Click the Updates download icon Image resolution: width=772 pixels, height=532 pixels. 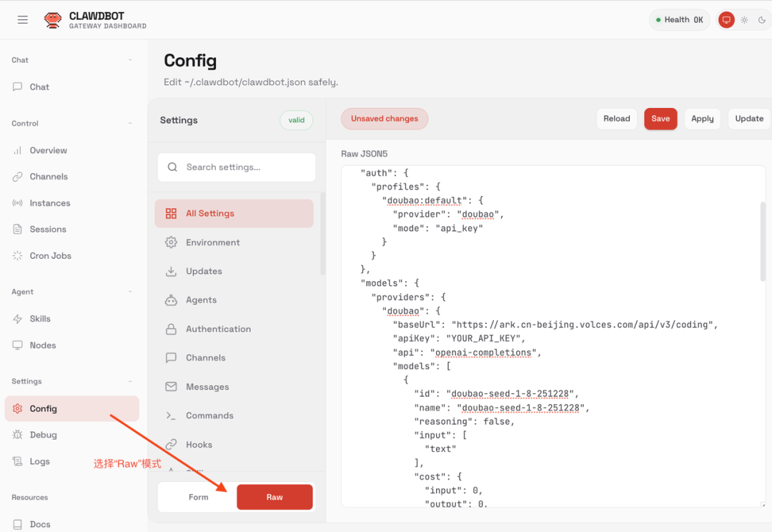click(x=171, y=271)
